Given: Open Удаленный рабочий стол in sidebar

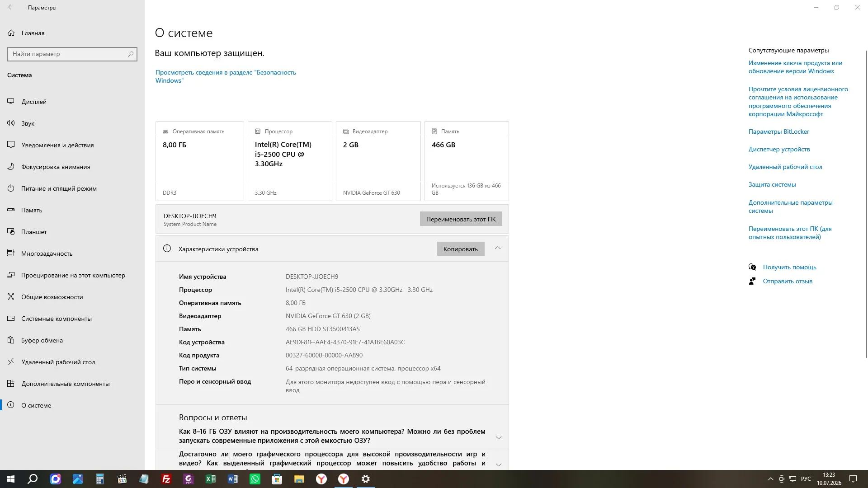Looking at the screenshot, I should 72,362.
